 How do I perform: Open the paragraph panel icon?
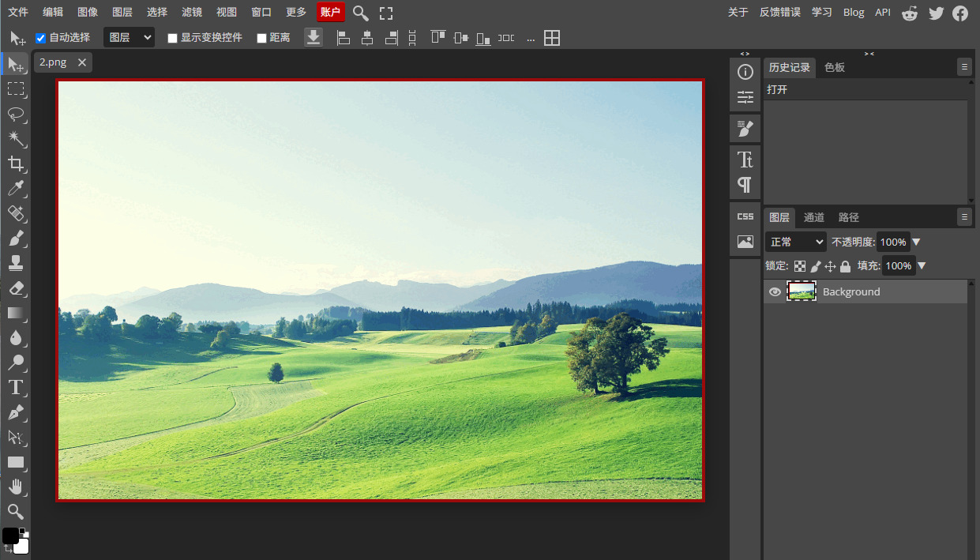pyautogui.click(x=745, y=185)
